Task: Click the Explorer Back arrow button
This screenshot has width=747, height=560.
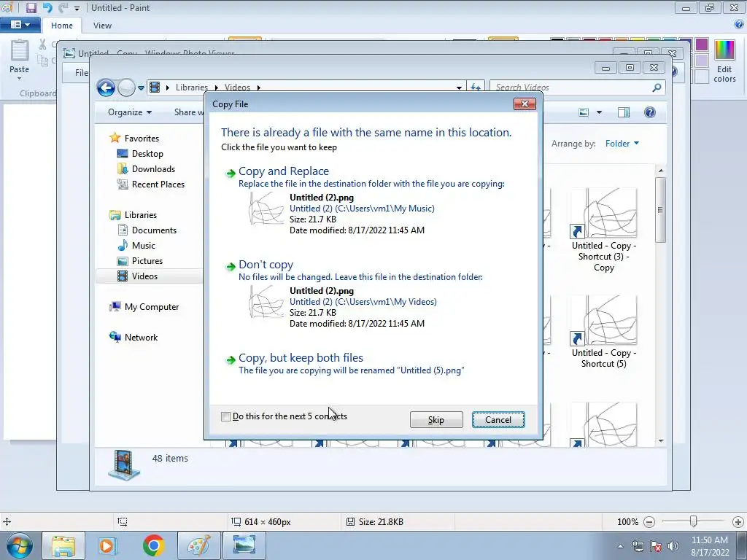Action: point(106,87)
